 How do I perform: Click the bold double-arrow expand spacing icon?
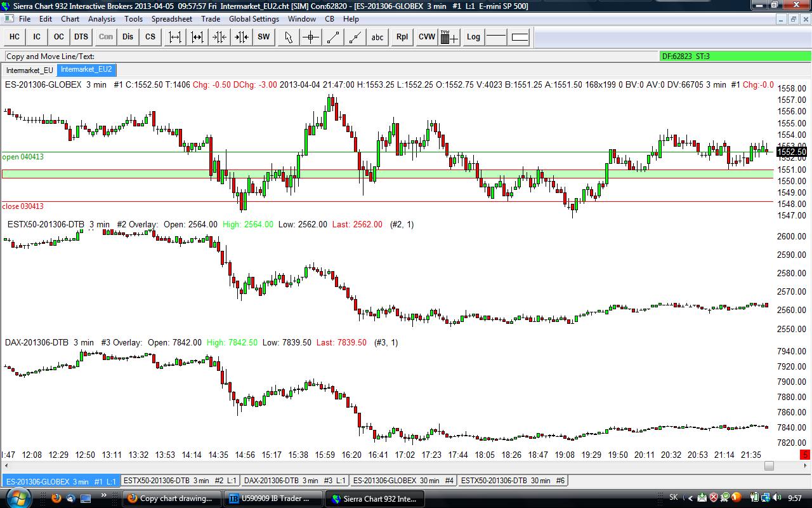tap(197, 37)
